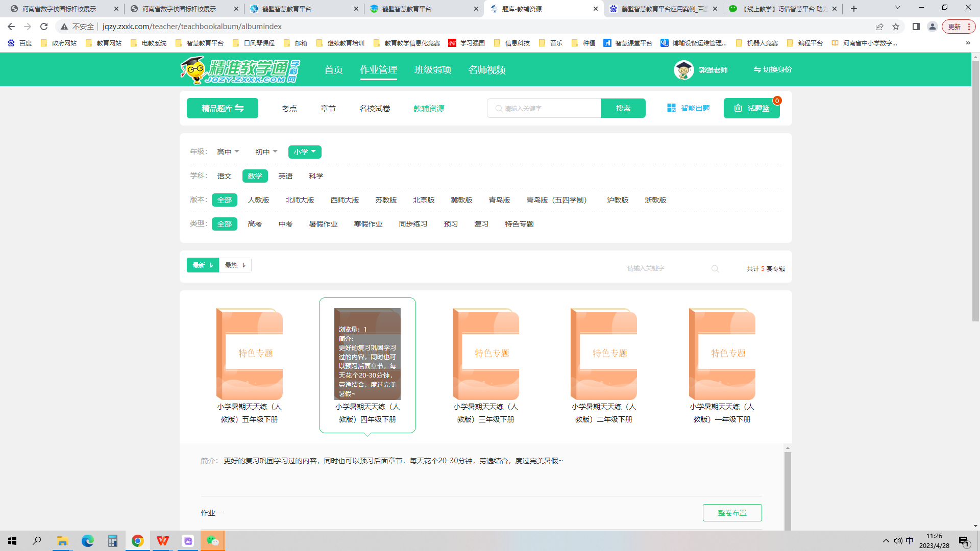Expand the 初中 grade dropdown
The width and height of the screenshot is (980, 551).
pos(266,152)
